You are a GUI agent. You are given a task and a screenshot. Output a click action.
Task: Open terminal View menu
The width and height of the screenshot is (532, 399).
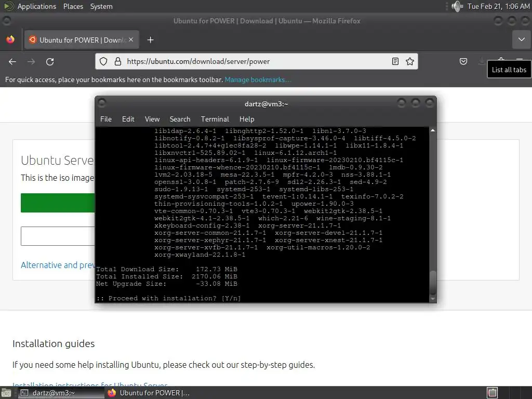coord(152,119)
